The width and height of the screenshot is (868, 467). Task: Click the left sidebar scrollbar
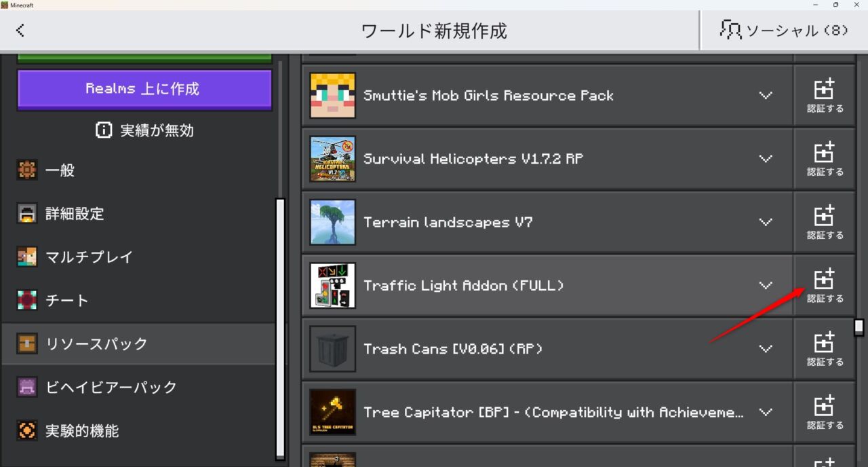(x=279, y=329)
